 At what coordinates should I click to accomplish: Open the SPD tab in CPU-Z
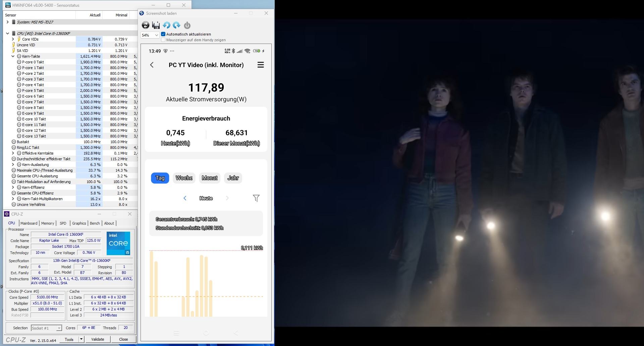[x=63, y=223]
